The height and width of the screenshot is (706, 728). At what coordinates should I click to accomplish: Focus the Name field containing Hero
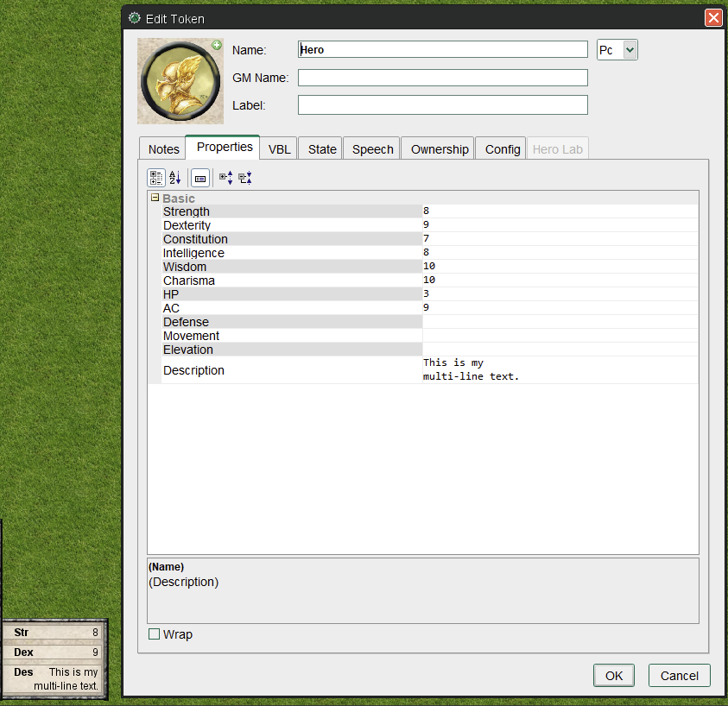443,50
